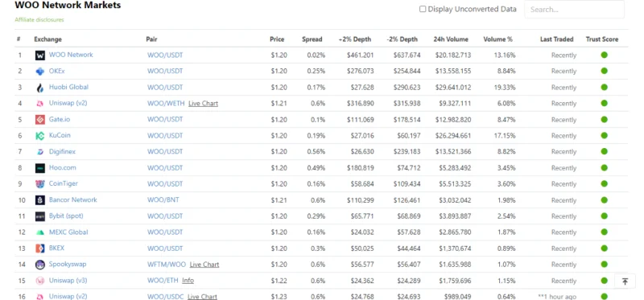644x300 pixels.
Task: Open the Uniswap (v3) exchange link
Action: click(68, 281)
